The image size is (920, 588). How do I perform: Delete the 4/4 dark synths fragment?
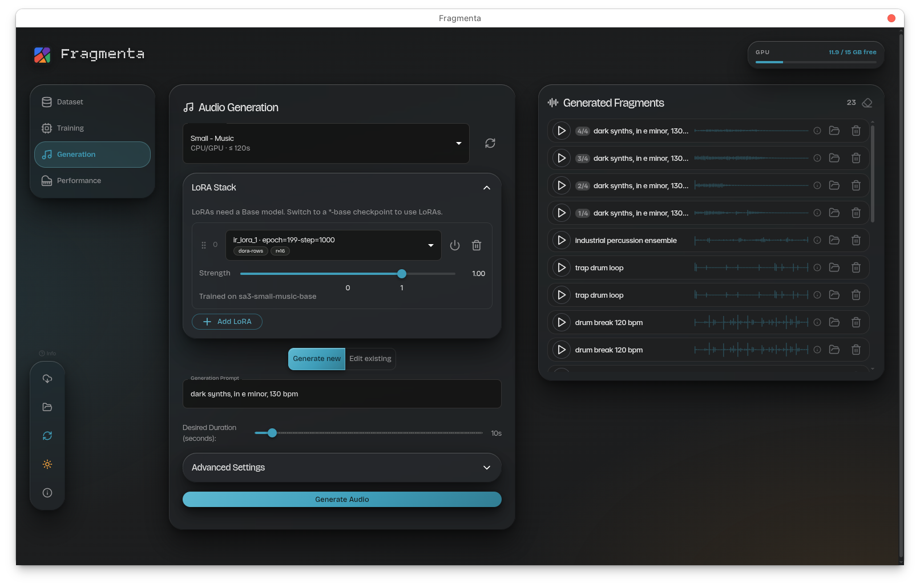pos(856,131)
